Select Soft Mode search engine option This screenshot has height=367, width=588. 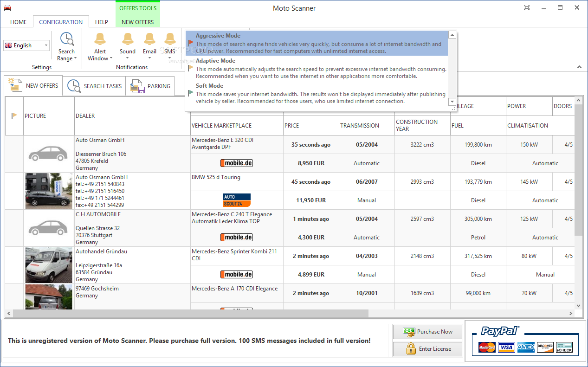click(317, 93)
